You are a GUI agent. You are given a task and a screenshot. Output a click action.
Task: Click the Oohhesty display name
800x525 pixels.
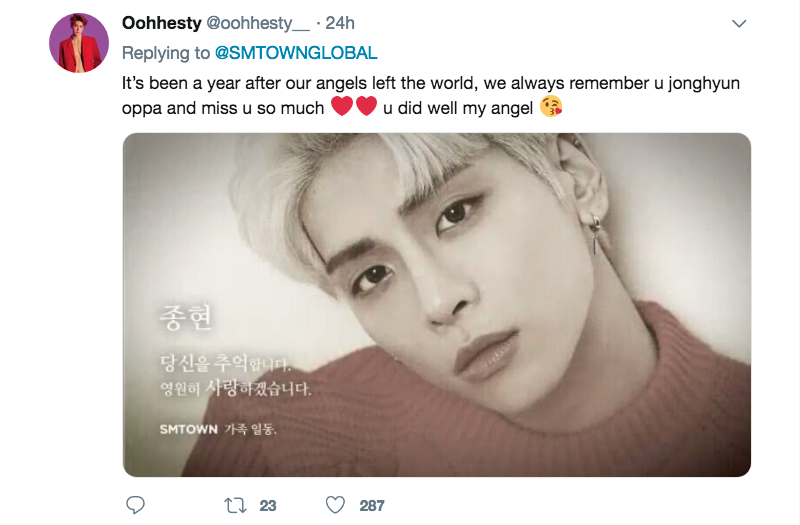[x=162, y=23]
